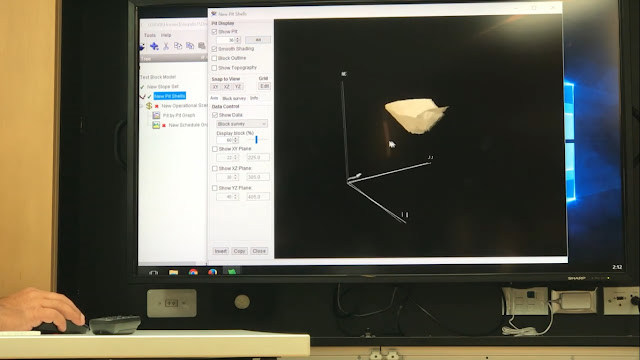Click the Close button at dialog bottom

tap(259, 251)
